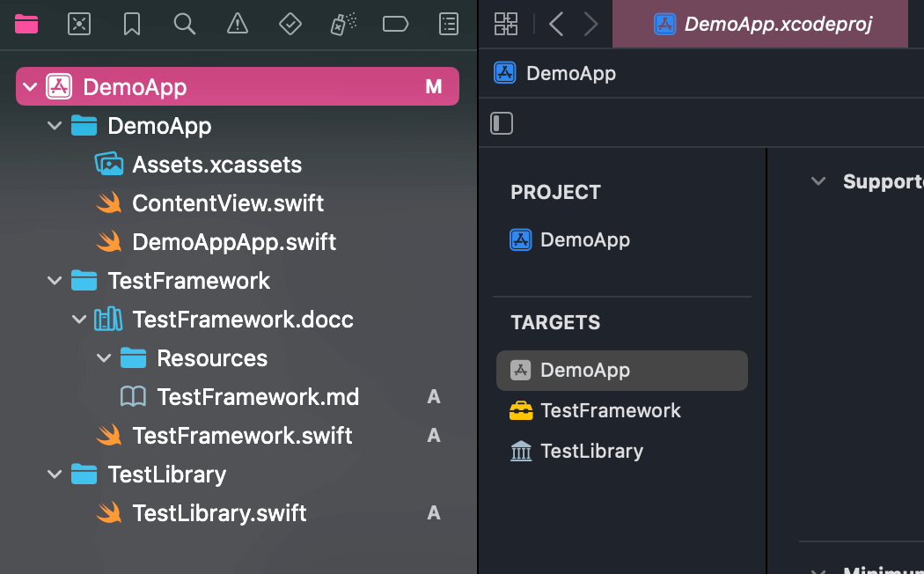Viewport: 924px width, 574px height.
Task: Collapse the TestFramework.docc catalog
Action: (79, 320)
